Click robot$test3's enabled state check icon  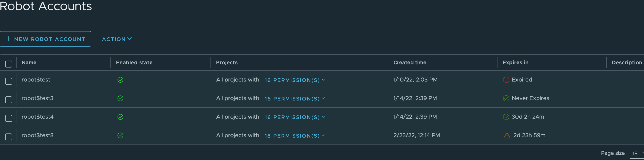pos(121,98)
